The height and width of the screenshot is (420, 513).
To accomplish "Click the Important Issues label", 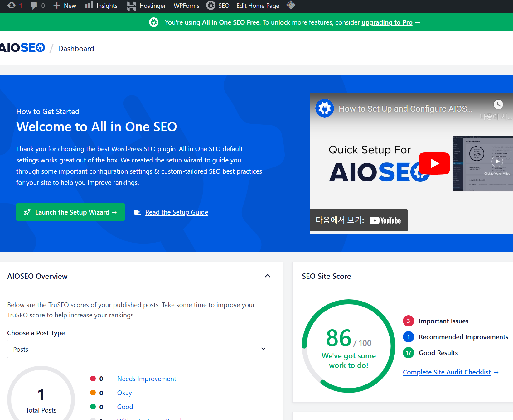I will [x=443, y=321].
